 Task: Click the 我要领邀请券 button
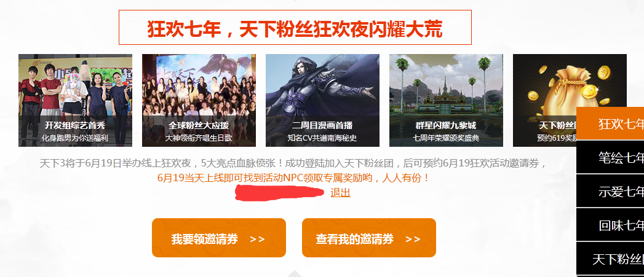pos(219,238)
